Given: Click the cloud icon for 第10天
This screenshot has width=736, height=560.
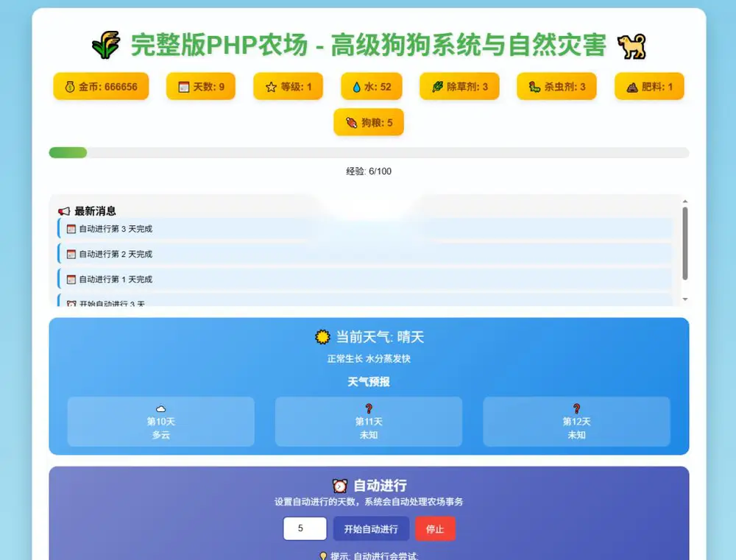Looking at the screenshot, I should coord(160,409).
